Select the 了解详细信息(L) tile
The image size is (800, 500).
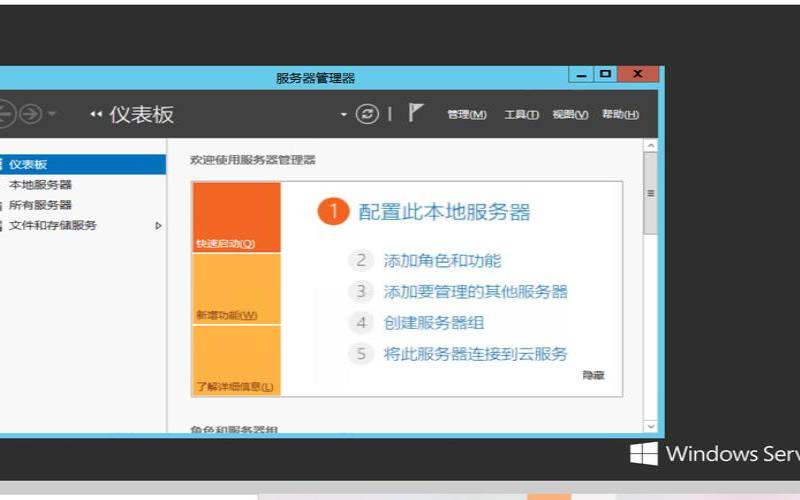point(237,360)
